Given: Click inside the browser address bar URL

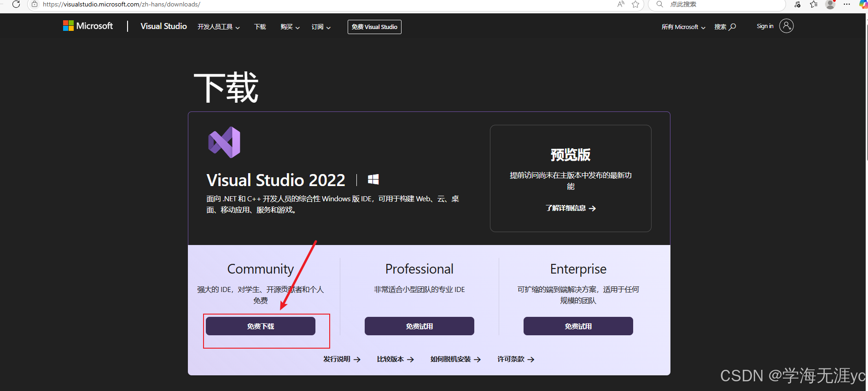Looking at the screenshot, I should [x=122, y=4].
